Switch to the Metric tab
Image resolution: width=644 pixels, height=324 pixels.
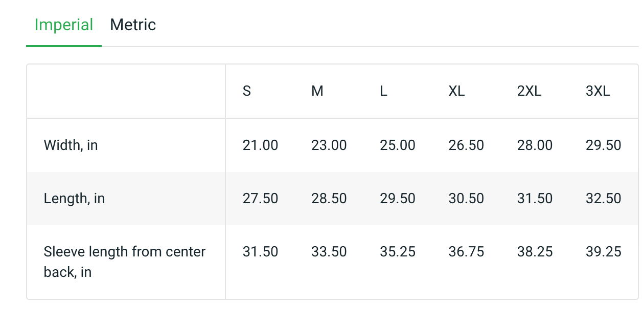[x=133, y=25]
